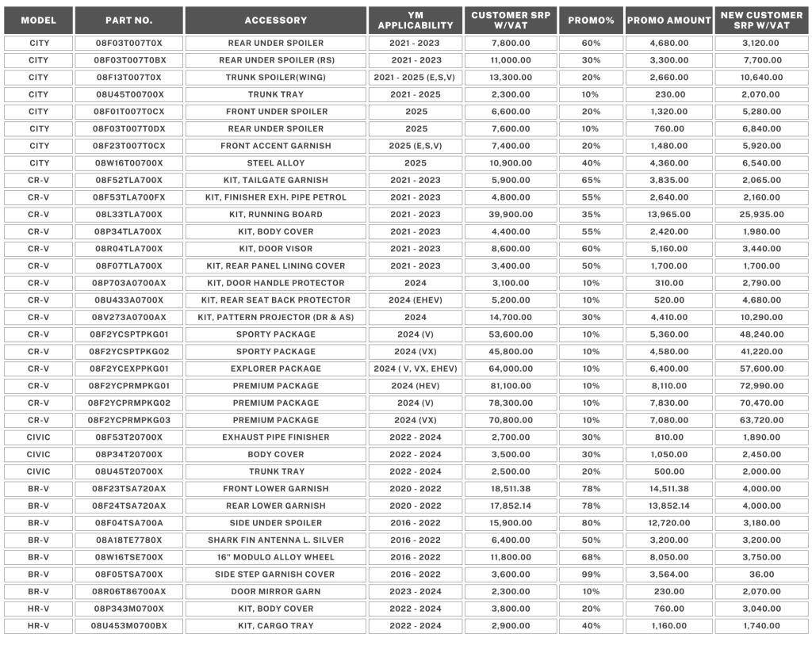Click the NEW CUSTOMER SRP W/VAT header
Image resolution: width=812 pixels, height=649 pixels.
pyautogui.click(x=761, y=20)
